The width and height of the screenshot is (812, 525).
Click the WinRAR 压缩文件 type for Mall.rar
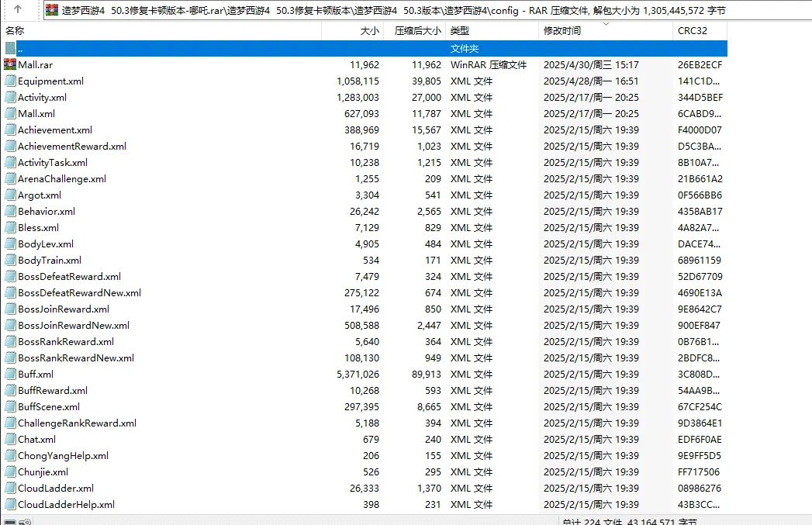(x=489, y=64)
